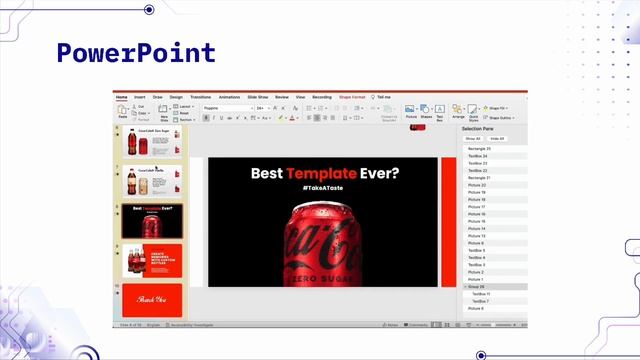Click the red font color icon
The image size is (640, 360).
point(292,118)
